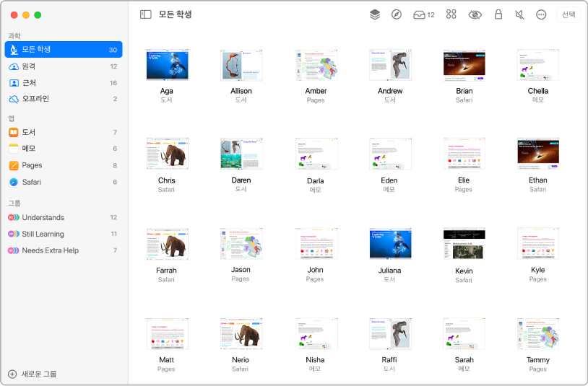
Task: Click avatar cluster icon for Understands
Action: tap(14, 217)
